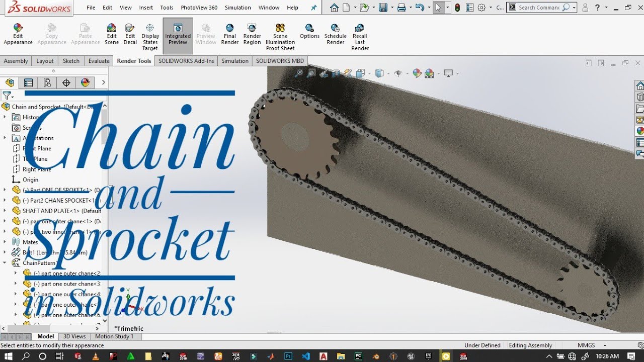Open the Windows Start menu

10,356
